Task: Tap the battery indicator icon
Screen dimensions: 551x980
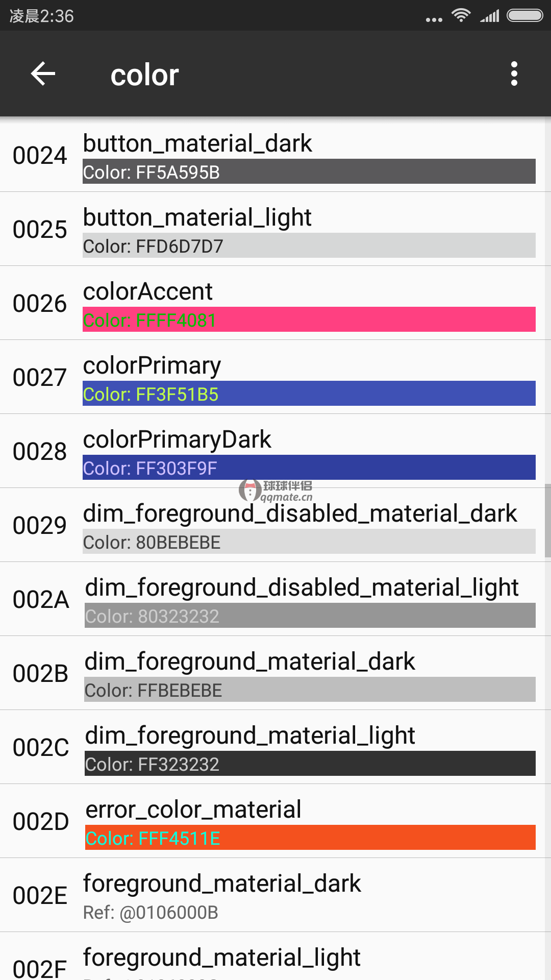Action: (524, 16)
